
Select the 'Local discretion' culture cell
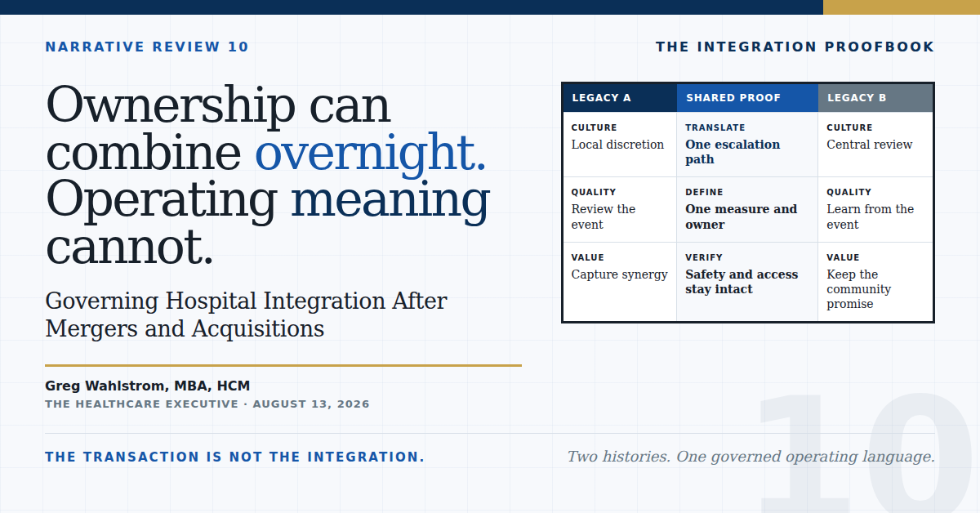tap(620, 145)
